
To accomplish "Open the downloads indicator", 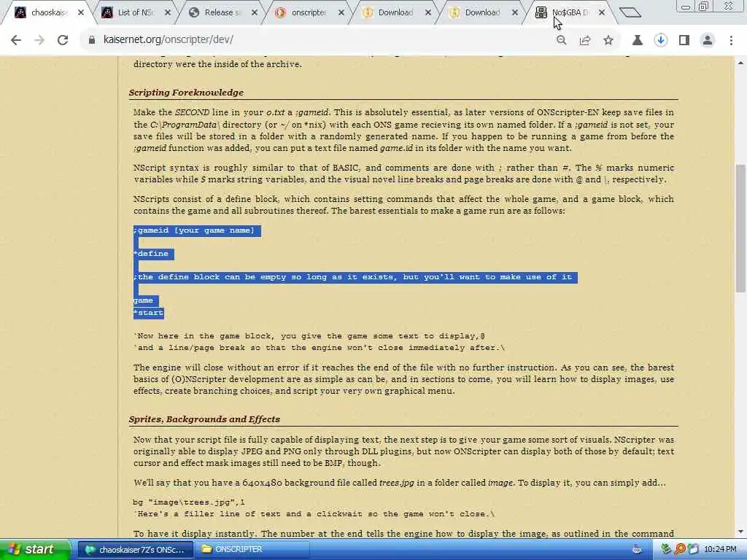I will 661,40.
